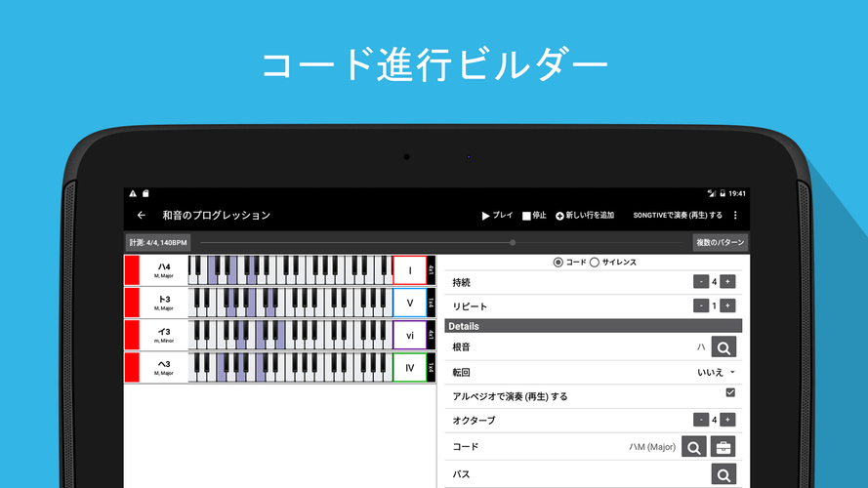868x488 pixels.
Task: Click the ハM (Major) chord value
Action: (x=652, y=447)
